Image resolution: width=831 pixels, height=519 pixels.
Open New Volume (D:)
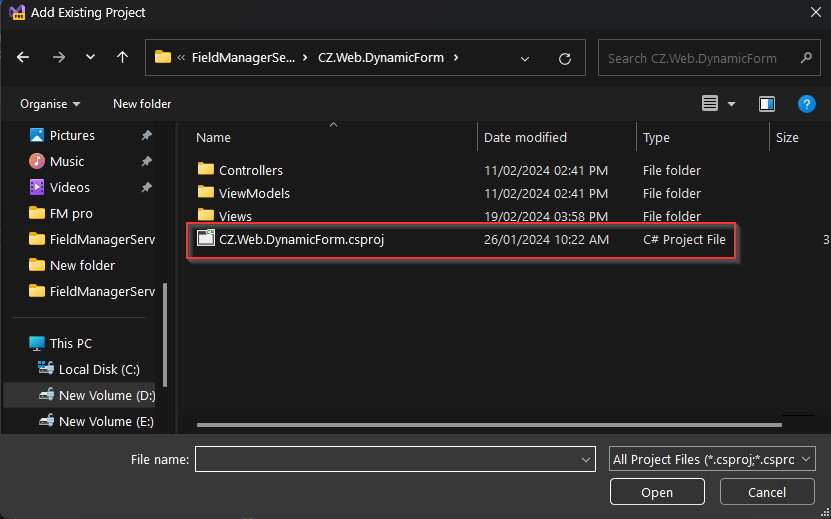point(107,395)
